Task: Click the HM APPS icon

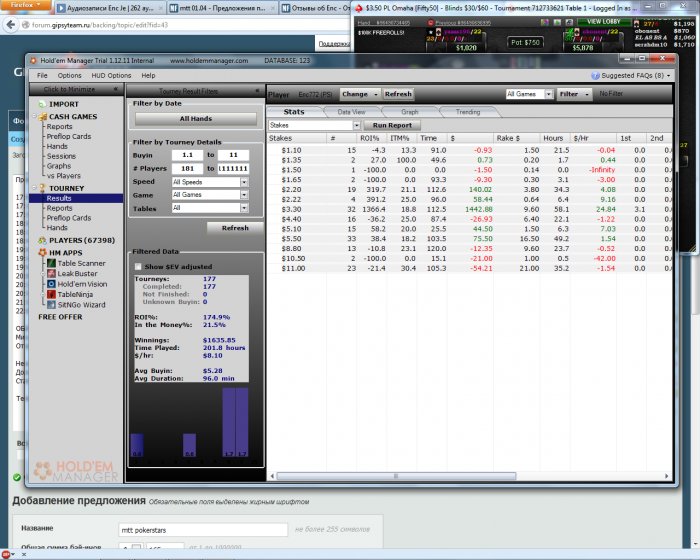Action: pyautogui.click(x=42, y=252)
